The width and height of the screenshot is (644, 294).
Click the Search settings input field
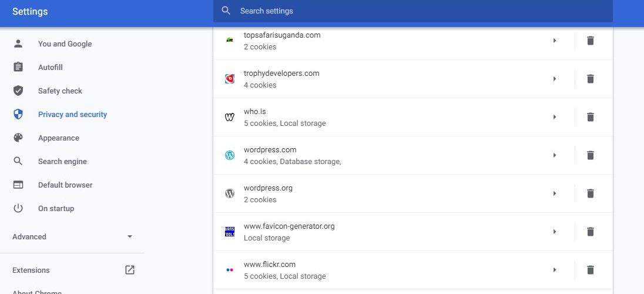pyautogui.click(x=412, y=11)
